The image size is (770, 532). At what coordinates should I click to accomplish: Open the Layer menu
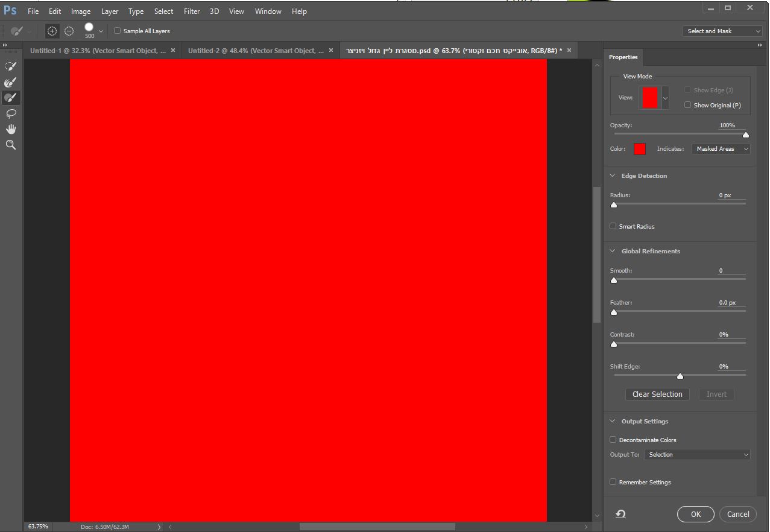pyautogui.click(x=110, y=11)
